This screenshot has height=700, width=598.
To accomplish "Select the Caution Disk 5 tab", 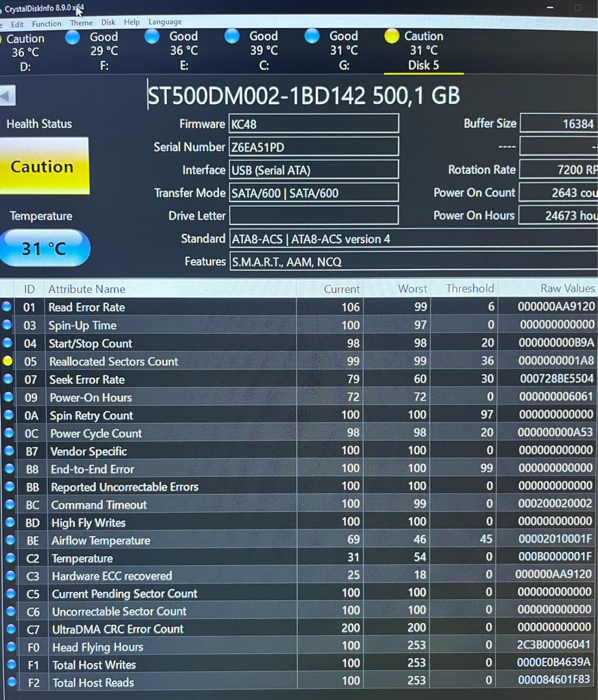I will [423, 51].
